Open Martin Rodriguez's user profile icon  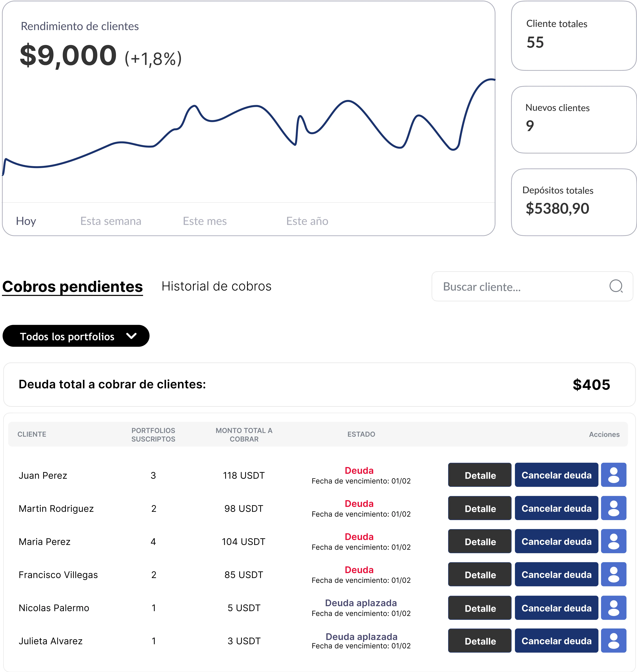613,508
